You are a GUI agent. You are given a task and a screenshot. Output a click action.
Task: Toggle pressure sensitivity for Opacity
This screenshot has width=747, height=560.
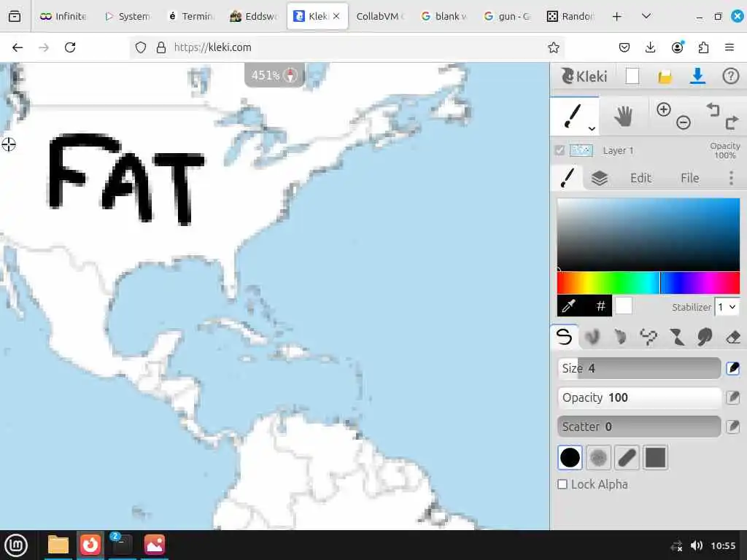732,397
